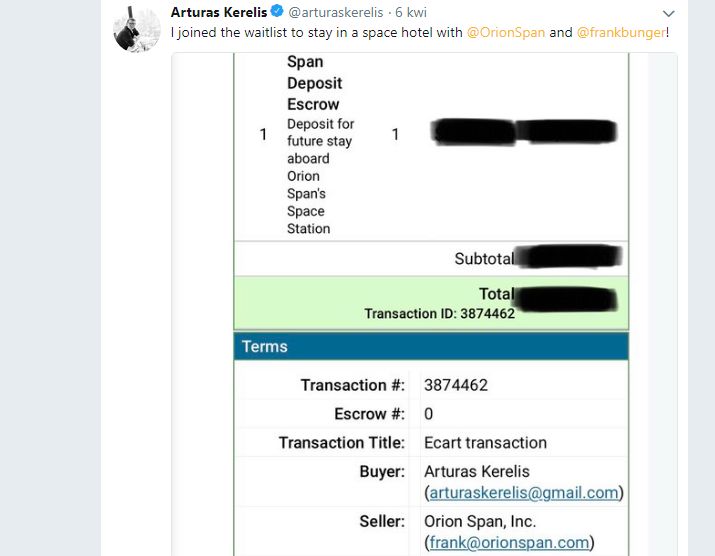Click the frank@orionspan.com email link
715x556 pixels.
pyautogui.click(x=510, y=542)
